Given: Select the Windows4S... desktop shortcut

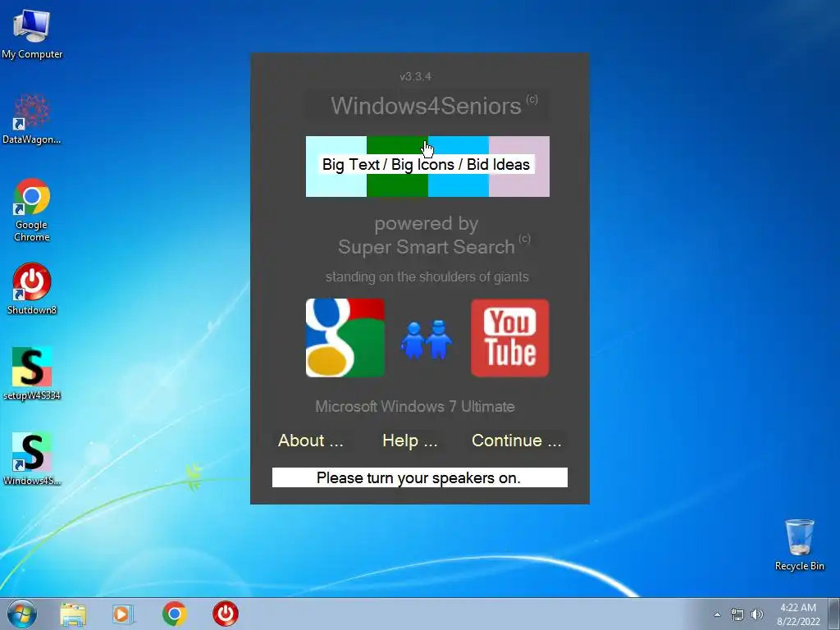Looking at the screenshot, I should click(x=32, y=459).
